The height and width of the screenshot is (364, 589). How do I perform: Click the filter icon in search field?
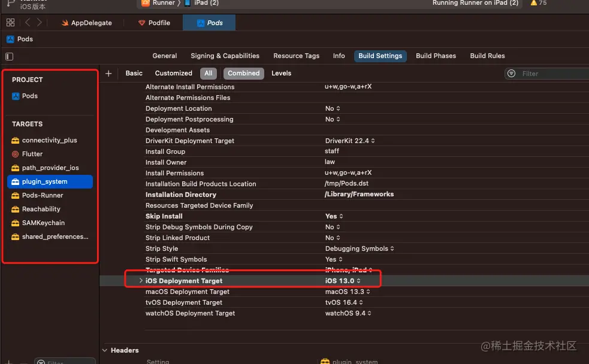(511, 74)
